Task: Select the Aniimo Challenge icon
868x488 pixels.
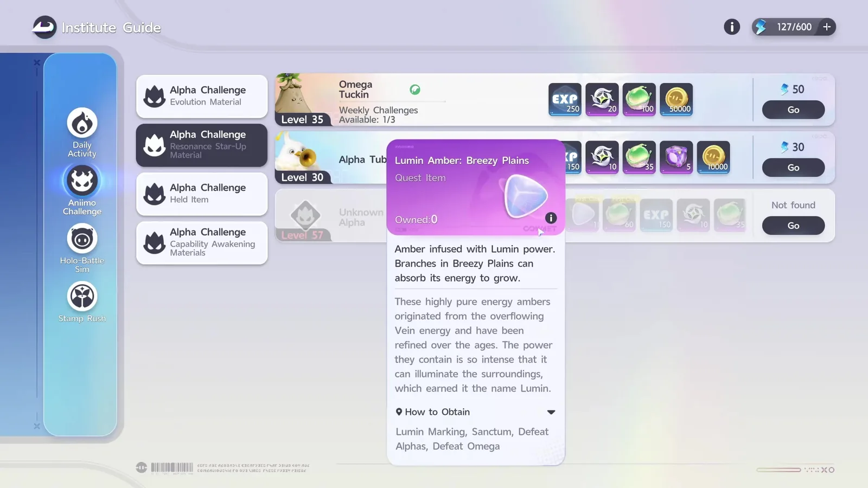Action: tap(82, 181)
